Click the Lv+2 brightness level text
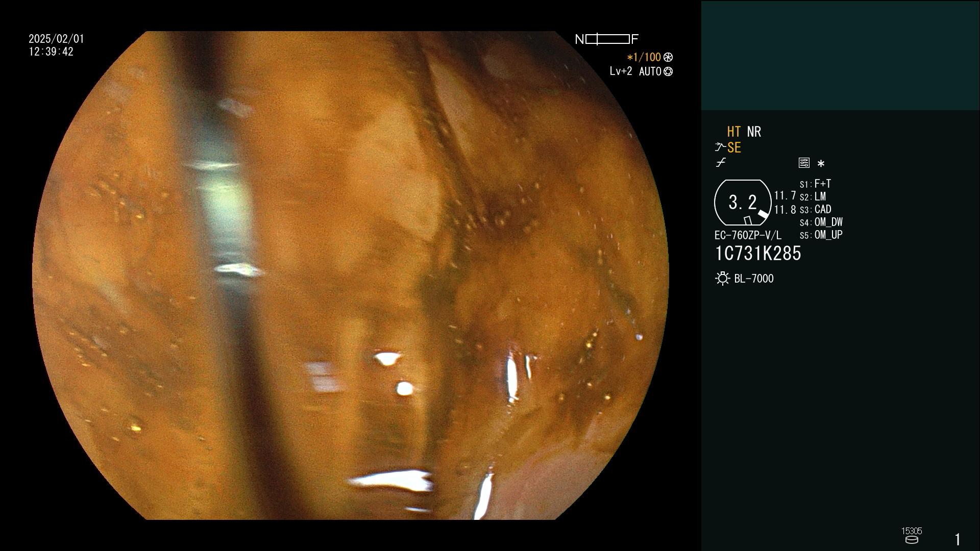This screenshot has height=551, width=980. click(x=621, y=71)
